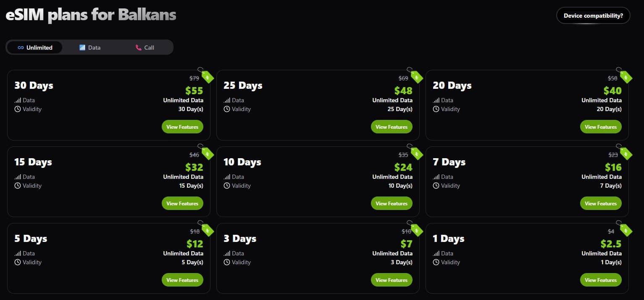Switch to the Data plans tab

coord(90,48)
